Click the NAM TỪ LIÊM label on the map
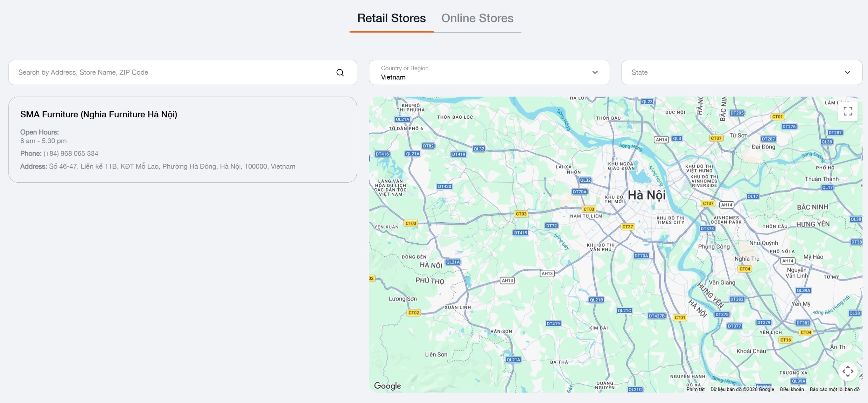Screen dimensions: 868x403 click(586, 216)
